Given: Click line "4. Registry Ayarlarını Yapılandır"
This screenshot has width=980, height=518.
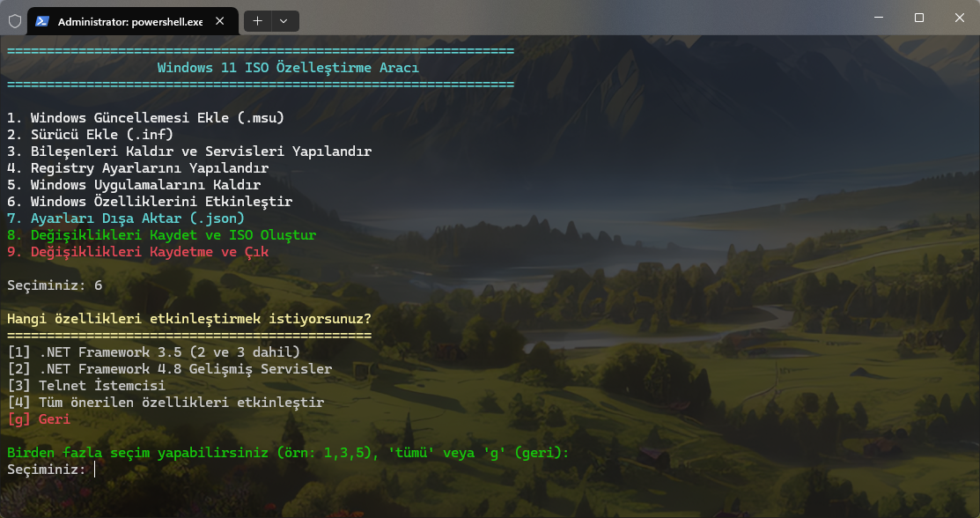Looking at the screenshot, I should tap(138, 168).
